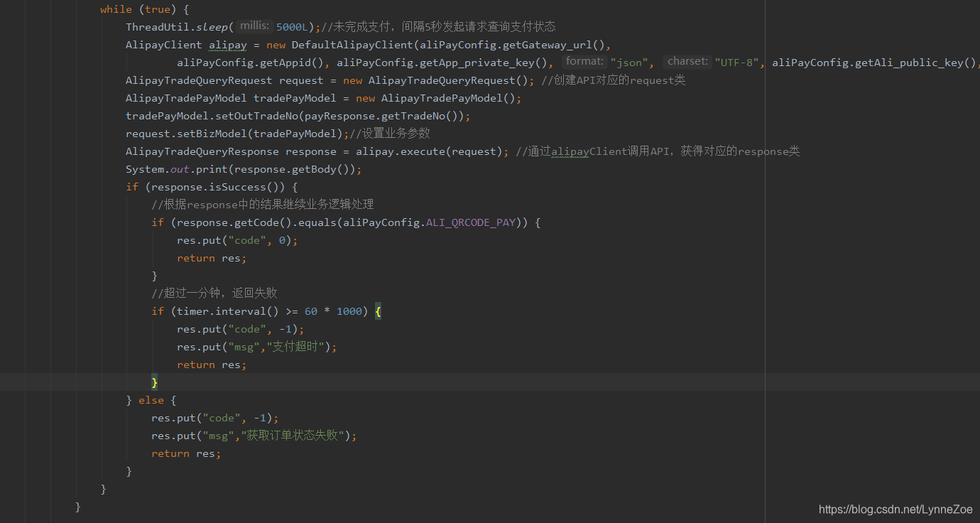Click comment '//通过alipayClient调用API'
The image size is (980, 523).
(592, 151)
